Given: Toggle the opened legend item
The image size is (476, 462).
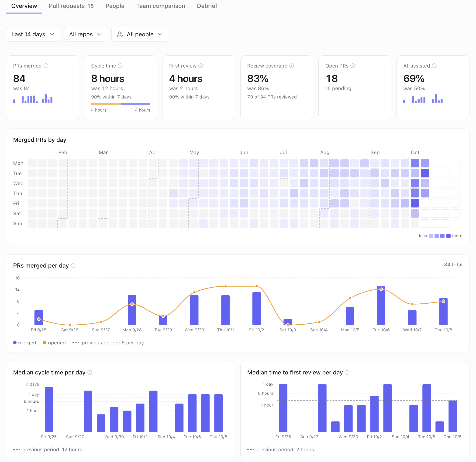Looking at the screenshot, I should [54, 343].
